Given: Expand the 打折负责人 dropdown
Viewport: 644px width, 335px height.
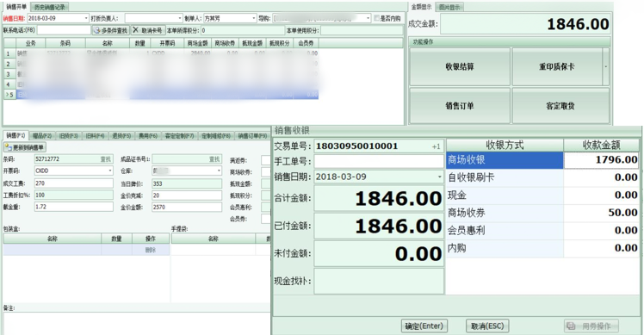Looking at the screenshot, I should tap(179, 18).
